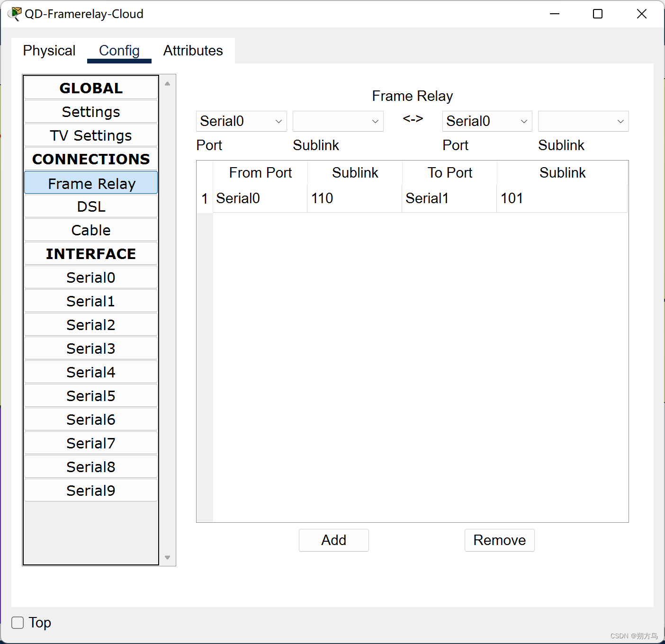Viewport: 665px width, 644px height.
Task: Open the Serial2 interface settings
Action: [91, 325]
